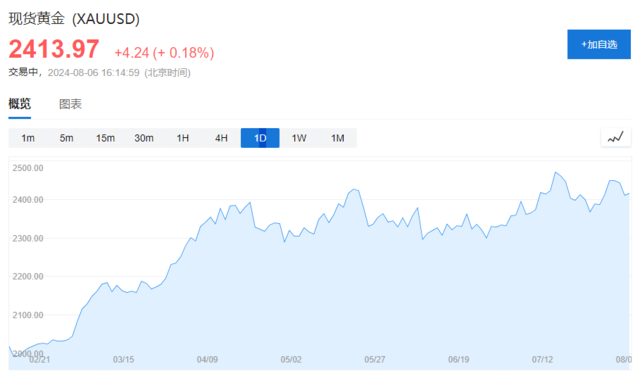Click the 07/12 date on chart axis
Screen dimensions: 640x378
pyautogui.click(x=542, y=360)
